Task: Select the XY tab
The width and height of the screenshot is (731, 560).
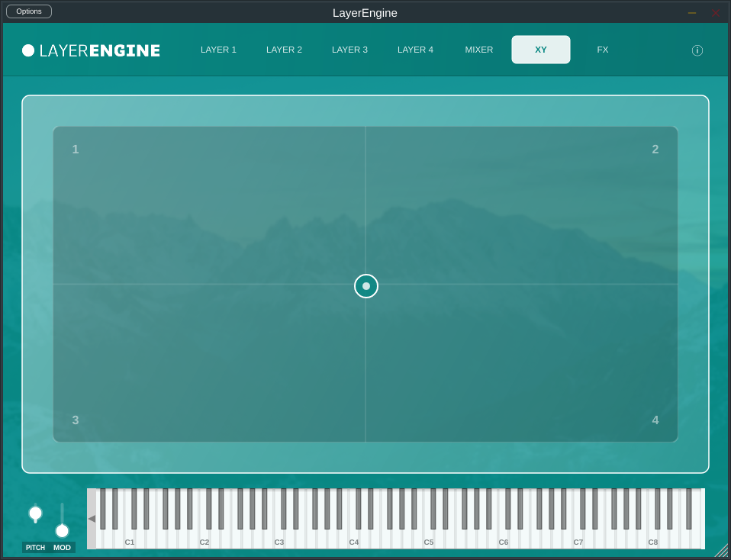Action: coord(541,50)
